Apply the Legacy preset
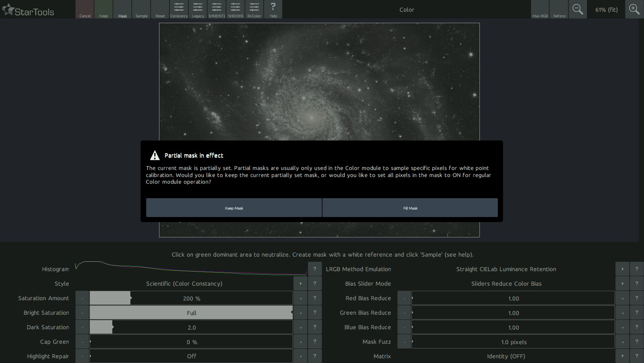This screenshot has width=644, height=363. point(198,9)
